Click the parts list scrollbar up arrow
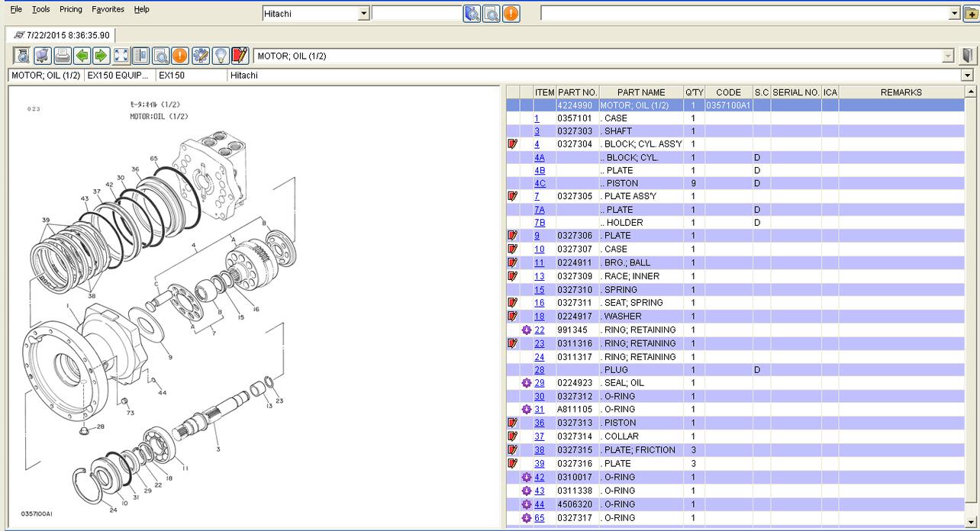The height and width of the screenshot is (531, 980). coord(971,92)
